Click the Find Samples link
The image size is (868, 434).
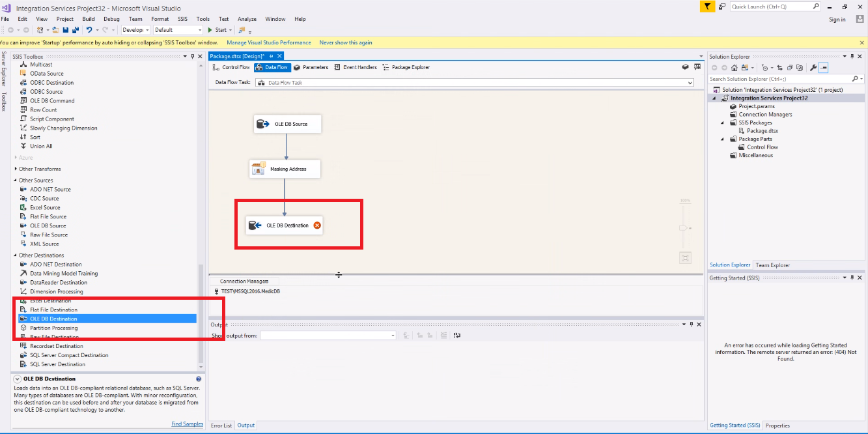click(x=188, y=424)
